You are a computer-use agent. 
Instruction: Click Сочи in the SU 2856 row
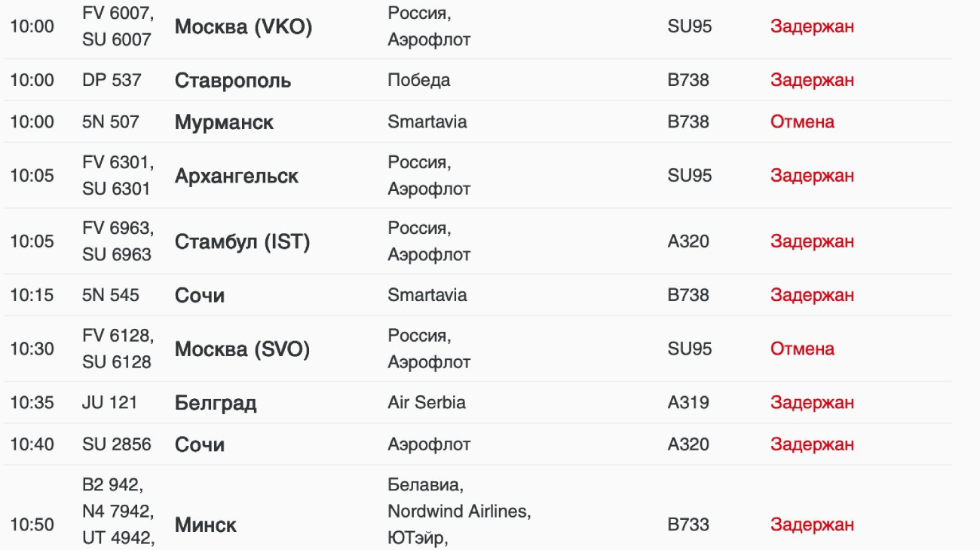[x=200, y=445]
